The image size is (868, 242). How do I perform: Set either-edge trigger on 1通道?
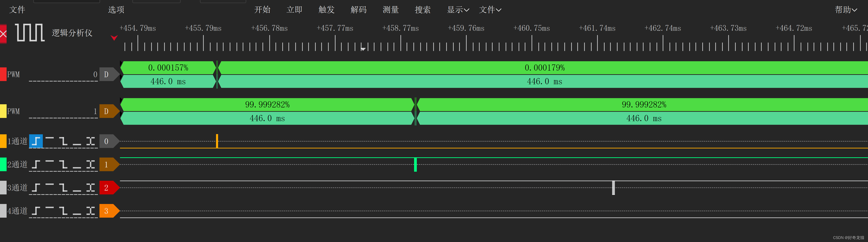tap(90, 141)
